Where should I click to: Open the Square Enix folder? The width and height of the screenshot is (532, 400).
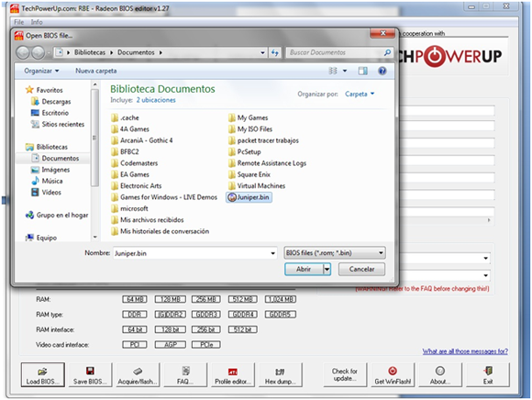click(x=249, y=174)
